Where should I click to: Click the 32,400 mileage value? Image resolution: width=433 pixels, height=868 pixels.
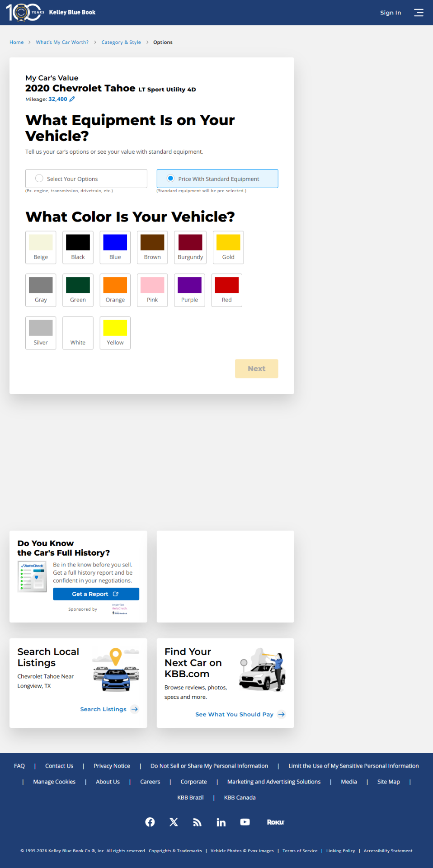(58, 99)
